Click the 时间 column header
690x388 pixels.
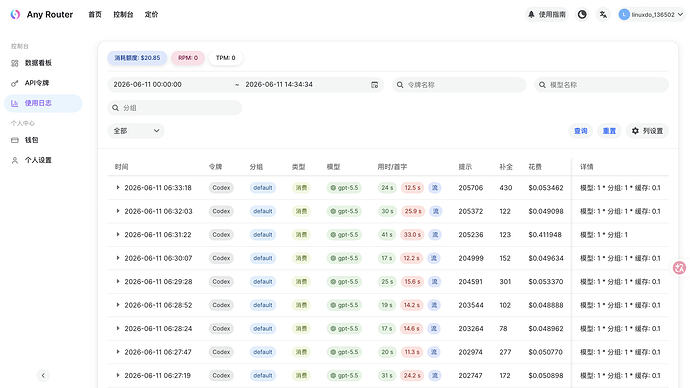[121, 167]
